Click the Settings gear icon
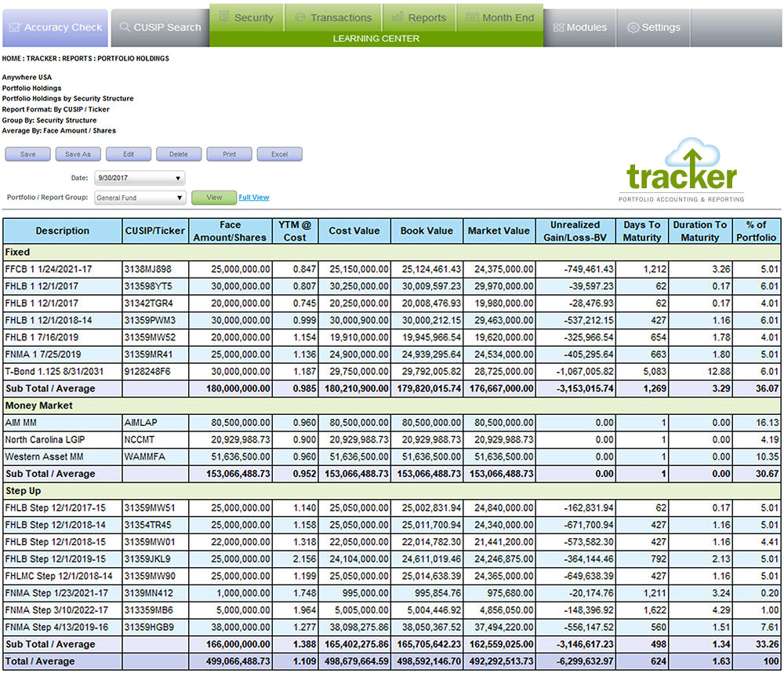Viewport: 784px width, 673px height. (633, 27)
